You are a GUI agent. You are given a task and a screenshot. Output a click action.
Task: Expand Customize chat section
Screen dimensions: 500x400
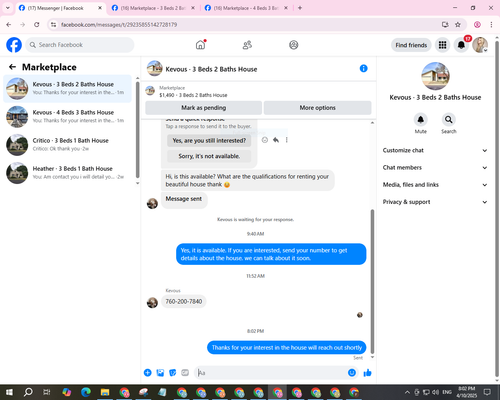[435, 150]
